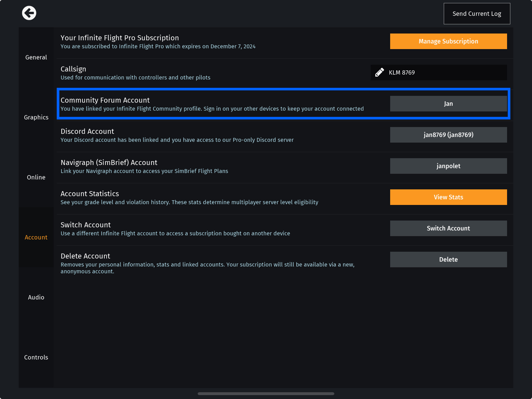This screenshot has width=532, height=399.
Task: Click the janpolet Navigraph account button
Action: (x=448, y=166)
